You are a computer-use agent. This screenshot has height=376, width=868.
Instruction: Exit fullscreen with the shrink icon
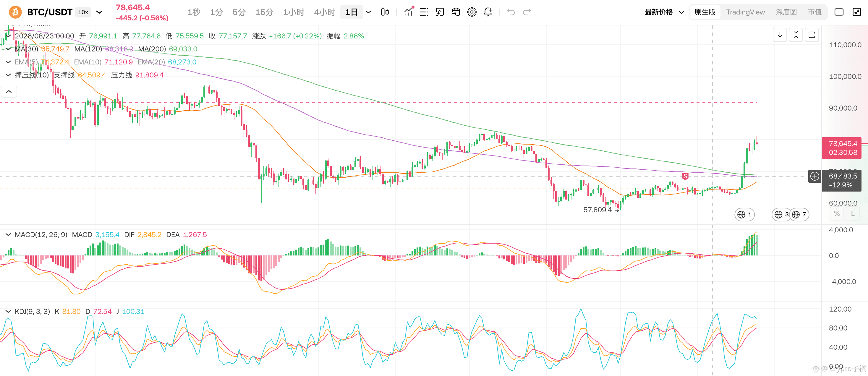point(856,12)
